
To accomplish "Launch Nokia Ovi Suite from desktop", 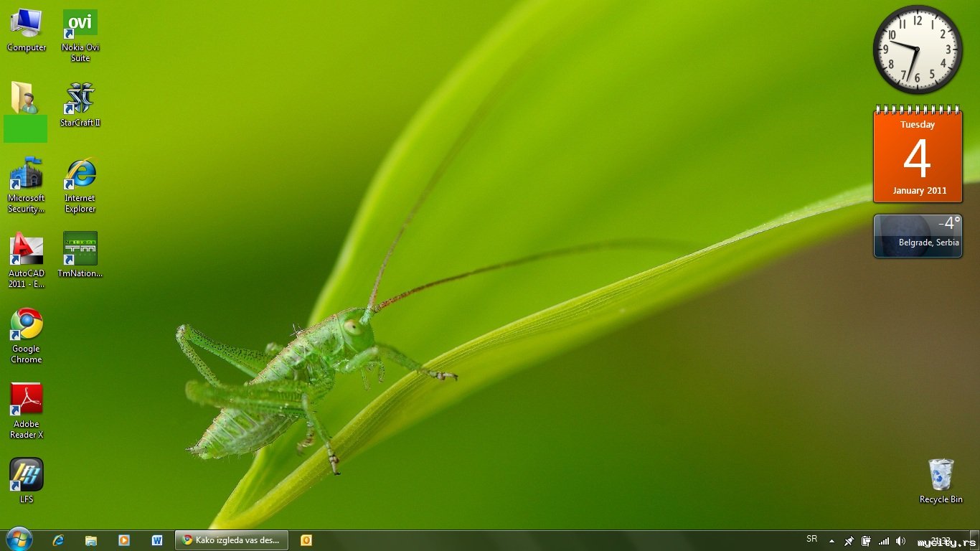I will click(80, 36).
